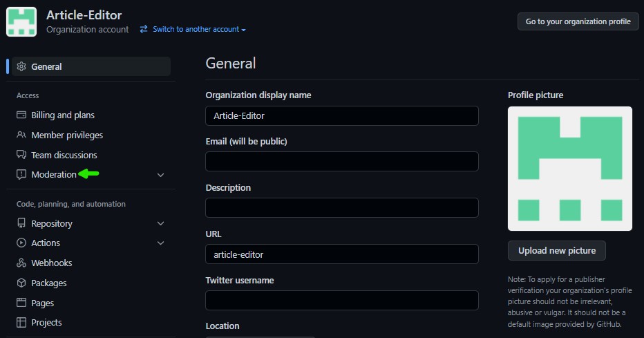Click the Pages browser icon
This screenshot has height=338, width=644.
21,303
